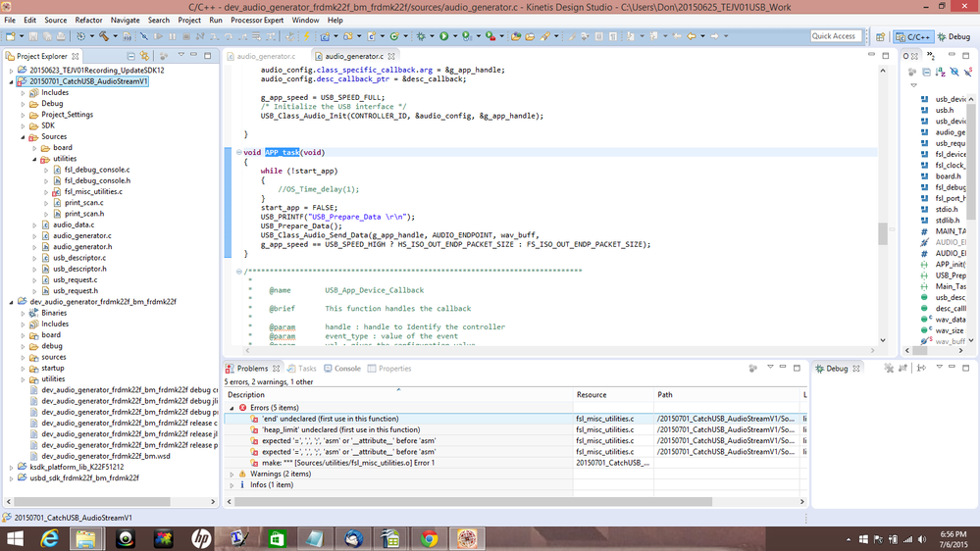Click the Open Task search flashlight icon
The width and height of the screenshot is (980, 551).
(x=545, y=36)
